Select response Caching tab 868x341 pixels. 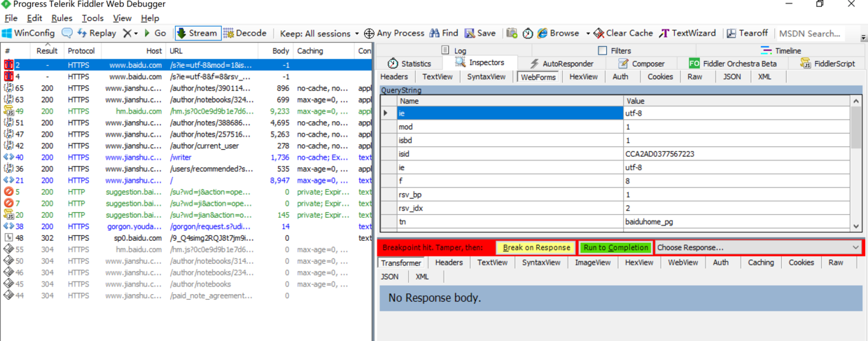(761, 263)
